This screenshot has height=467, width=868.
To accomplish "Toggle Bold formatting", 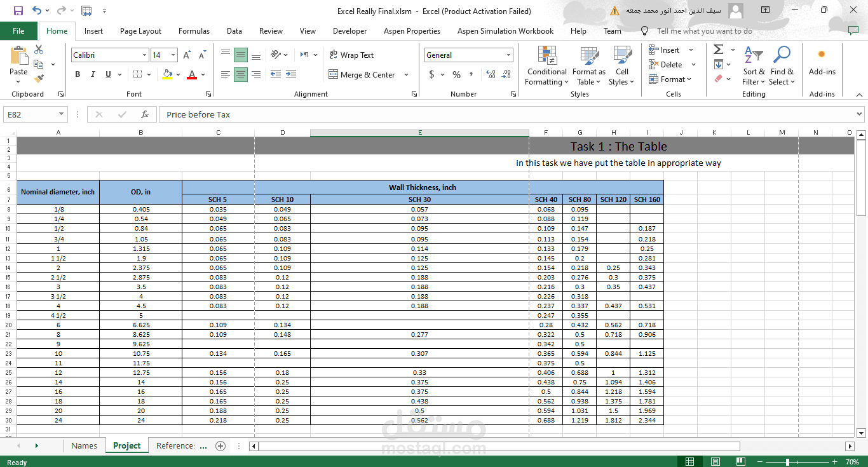I will (x=78, y=74).
